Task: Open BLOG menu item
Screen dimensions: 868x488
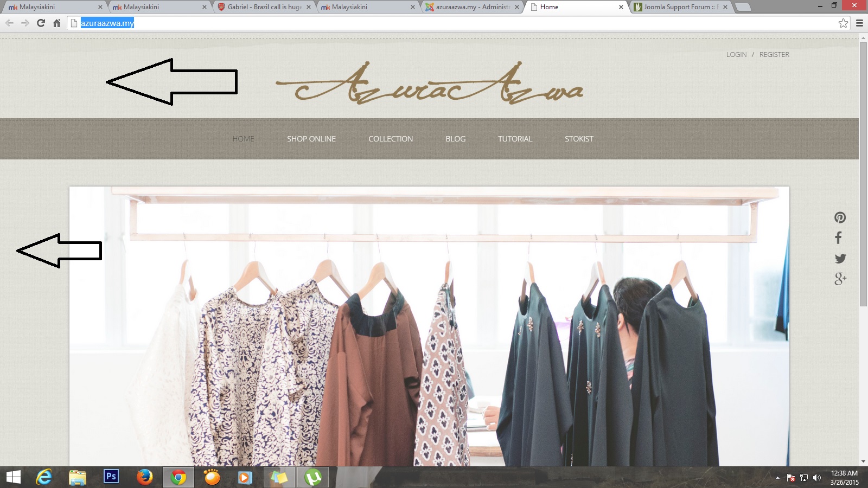Action: (x=456, y=139)
